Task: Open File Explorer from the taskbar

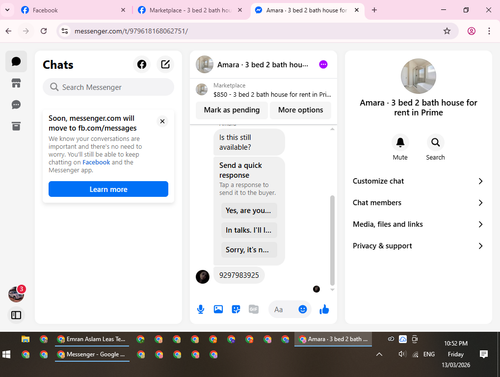Action: (x=25, y=339)
